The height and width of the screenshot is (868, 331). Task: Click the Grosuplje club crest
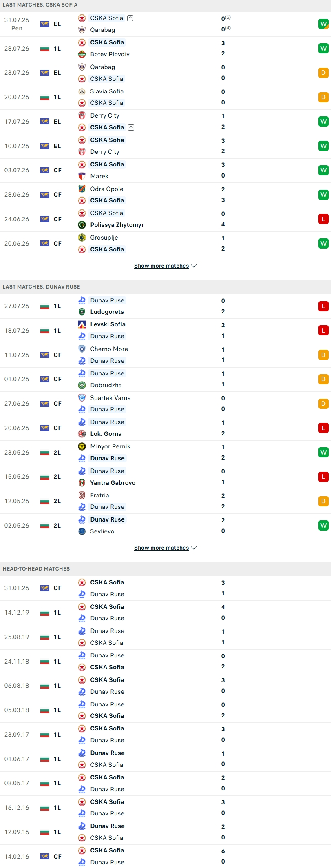pos(82,238)
